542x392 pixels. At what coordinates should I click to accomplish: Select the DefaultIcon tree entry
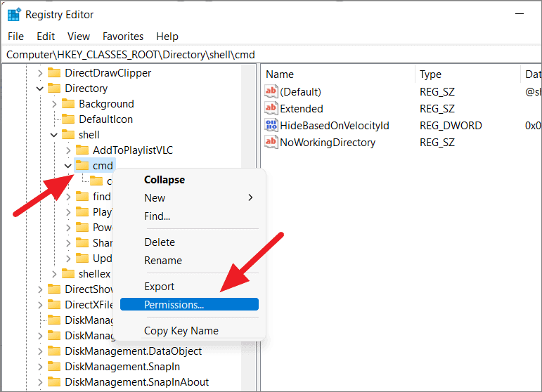pyautogui.click(x=105, y=119)
